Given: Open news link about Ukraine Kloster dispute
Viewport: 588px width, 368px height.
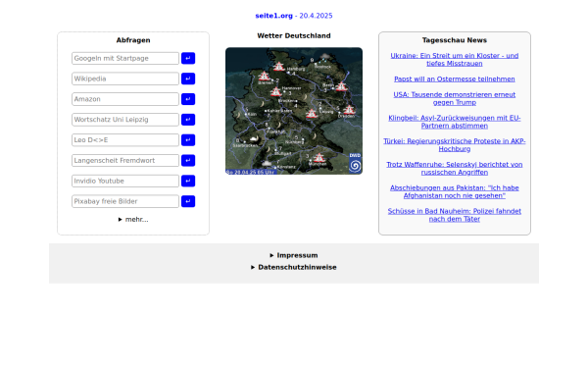Looking at the screenshot, I should pyautogui.click(x=455, y=59).
